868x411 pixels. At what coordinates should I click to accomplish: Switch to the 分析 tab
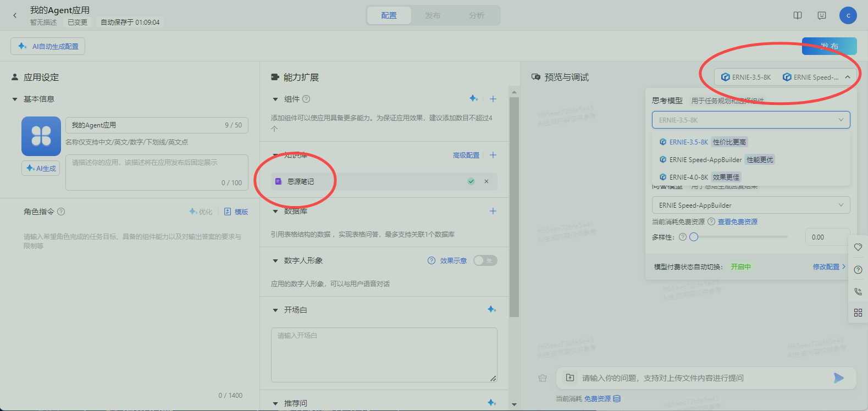coord(477,15)
